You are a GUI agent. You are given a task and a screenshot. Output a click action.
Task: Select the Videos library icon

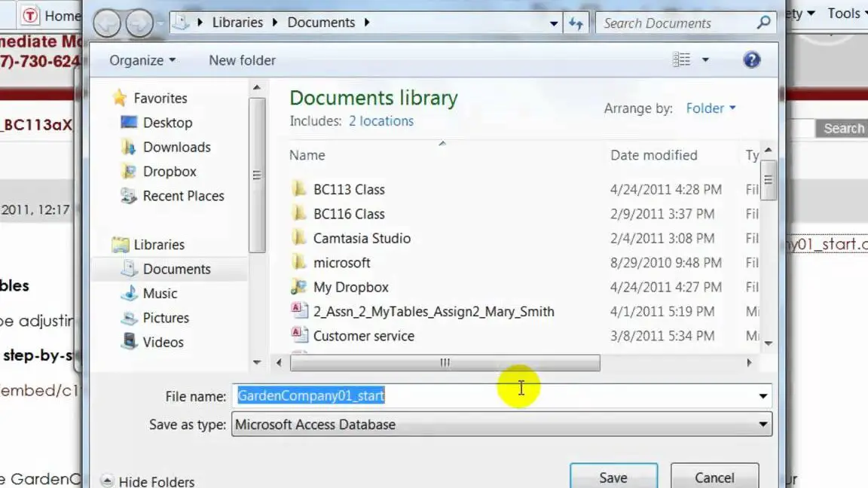[x=128, y=341]
